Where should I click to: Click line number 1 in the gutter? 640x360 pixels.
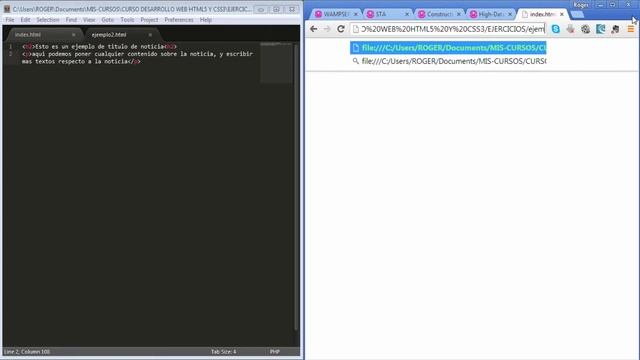[11, 47]
